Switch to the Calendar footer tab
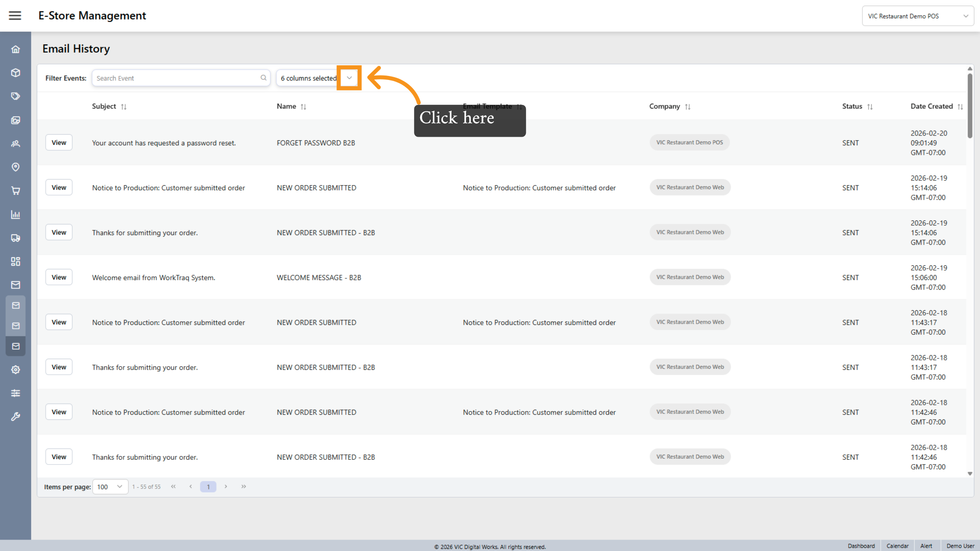Screen dimensions: 980x551 click(897, 546)
